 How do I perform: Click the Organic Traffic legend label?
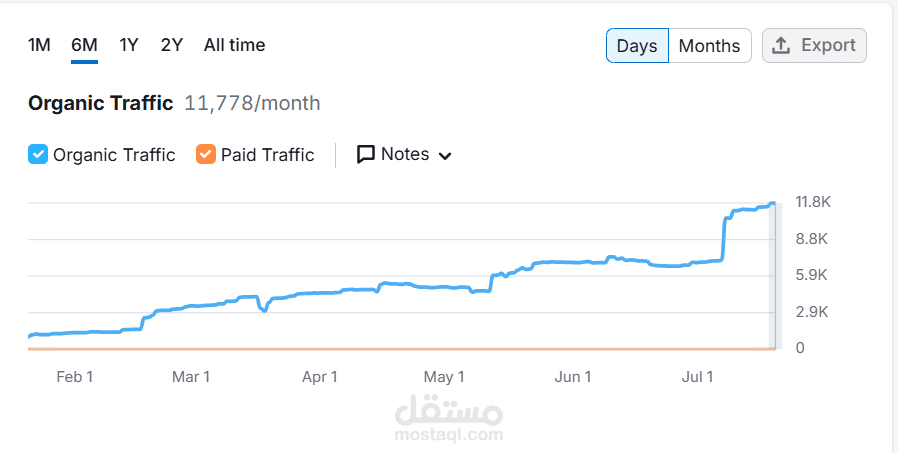pyautogui.click(x=114, y=155)
